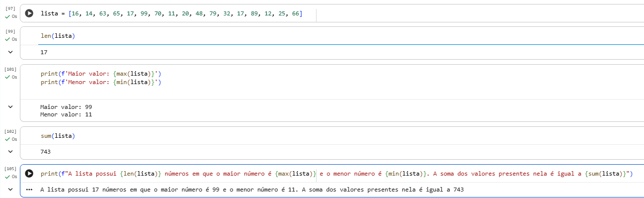Open output options menu for last cell

click(x=29, y=190)
